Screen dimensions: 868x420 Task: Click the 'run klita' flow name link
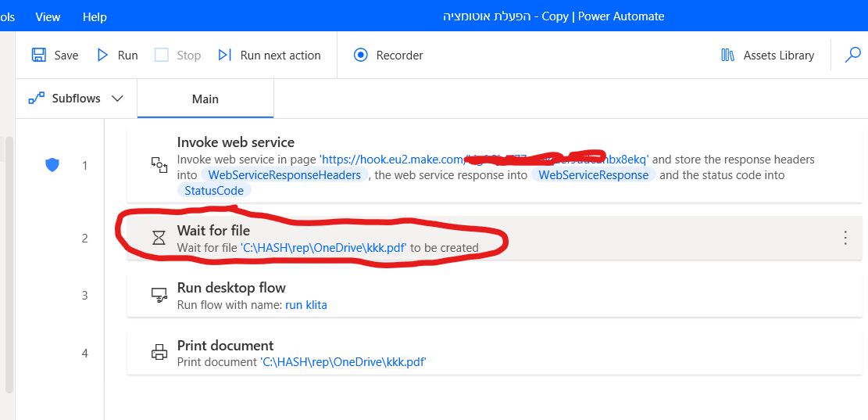pos(305,305)
